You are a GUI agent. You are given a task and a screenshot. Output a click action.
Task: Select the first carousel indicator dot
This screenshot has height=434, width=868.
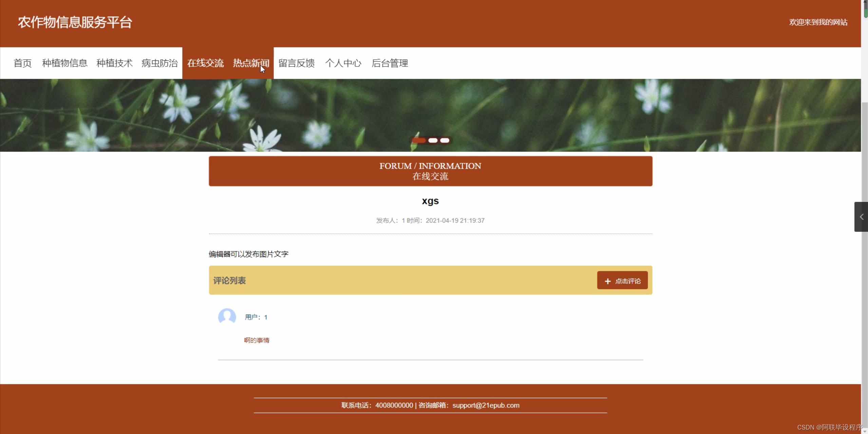[419, 140]
